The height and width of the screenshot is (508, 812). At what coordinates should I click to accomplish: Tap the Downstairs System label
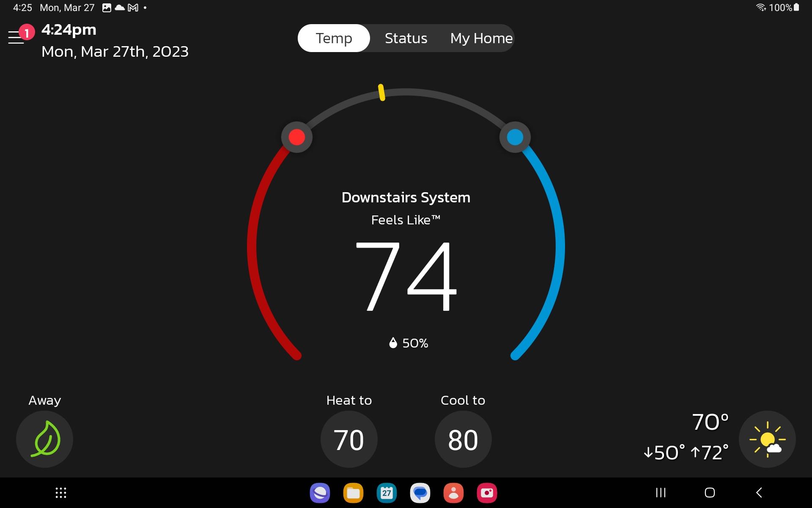tap(406, 197)
